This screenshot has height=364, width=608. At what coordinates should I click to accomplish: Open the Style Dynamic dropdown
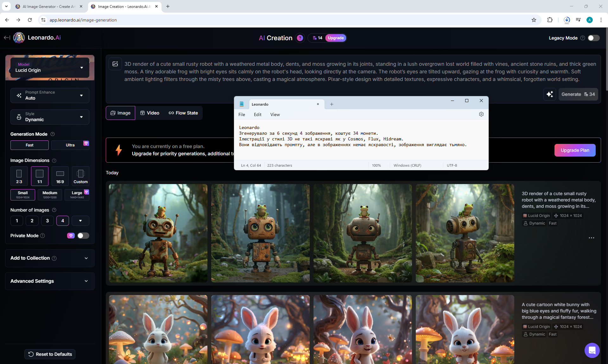pyautogui.click(x=50, y=117)
